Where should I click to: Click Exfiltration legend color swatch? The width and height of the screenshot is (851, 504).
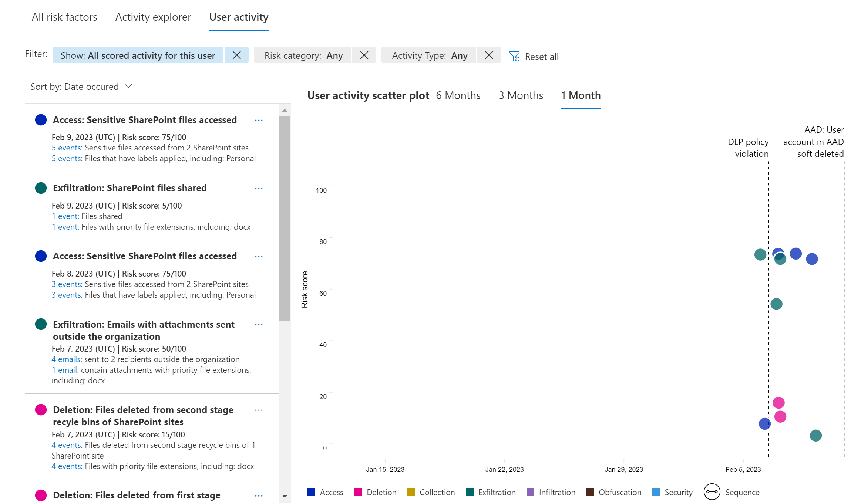point(470,492)
